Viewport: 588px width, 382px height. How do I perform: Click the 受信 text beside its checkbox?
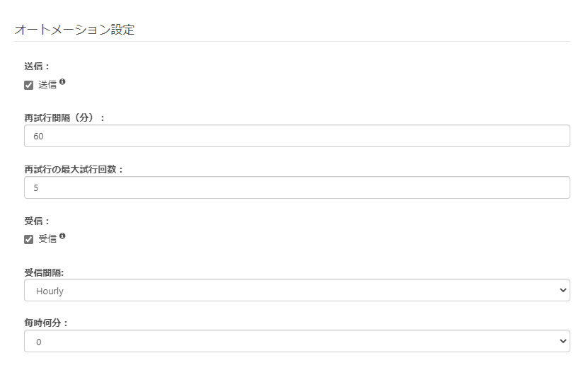tap(47, 239)
